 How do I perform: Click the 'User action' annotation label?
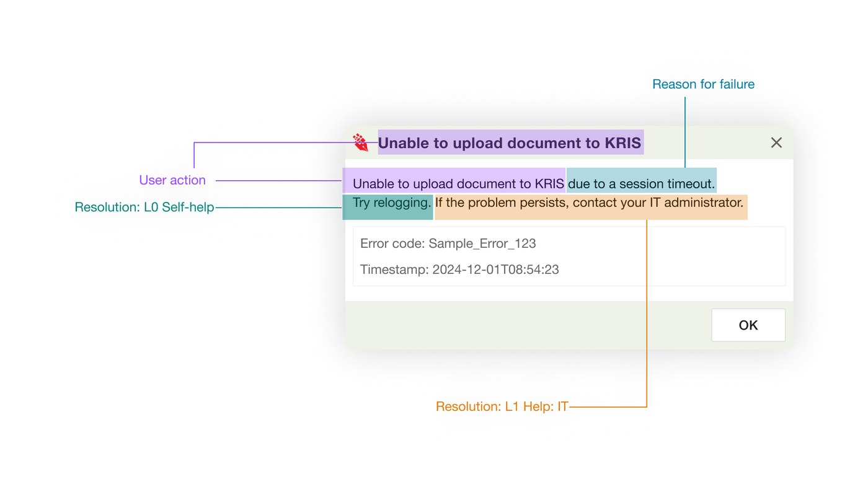pyautogui.click(x=172, y=180)
